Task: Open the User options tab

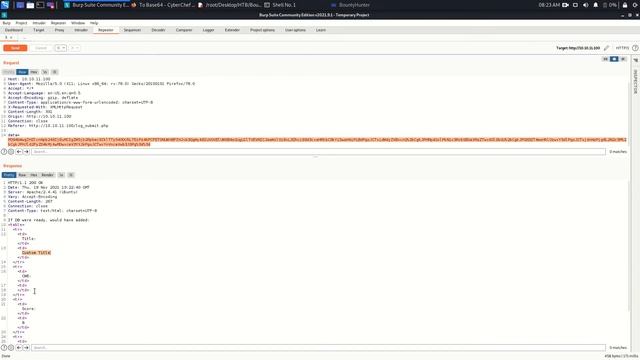Action: tap(296, 30)
